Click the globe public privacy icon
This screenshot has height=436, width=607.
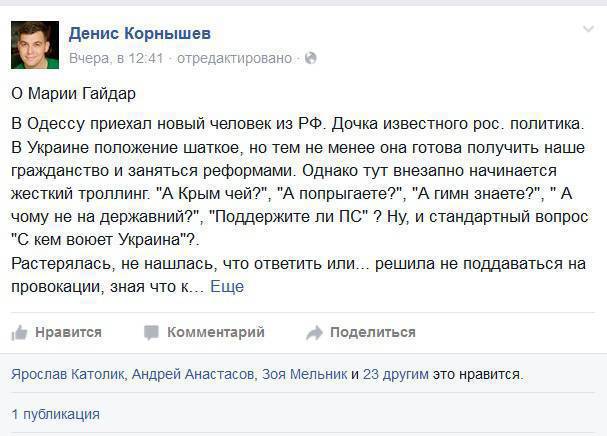[311, 58]
